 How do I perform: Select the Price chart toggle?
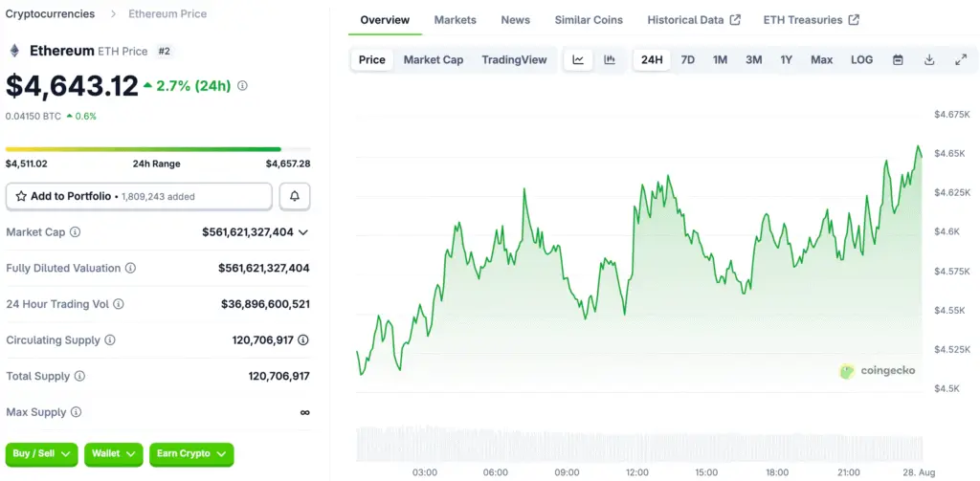(372, 60)
